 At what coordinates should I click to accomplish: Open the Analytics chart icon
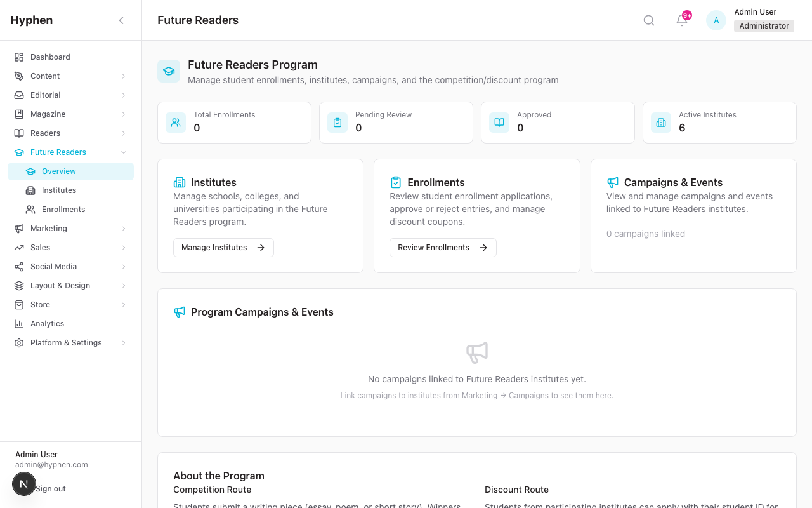(18, 323)
